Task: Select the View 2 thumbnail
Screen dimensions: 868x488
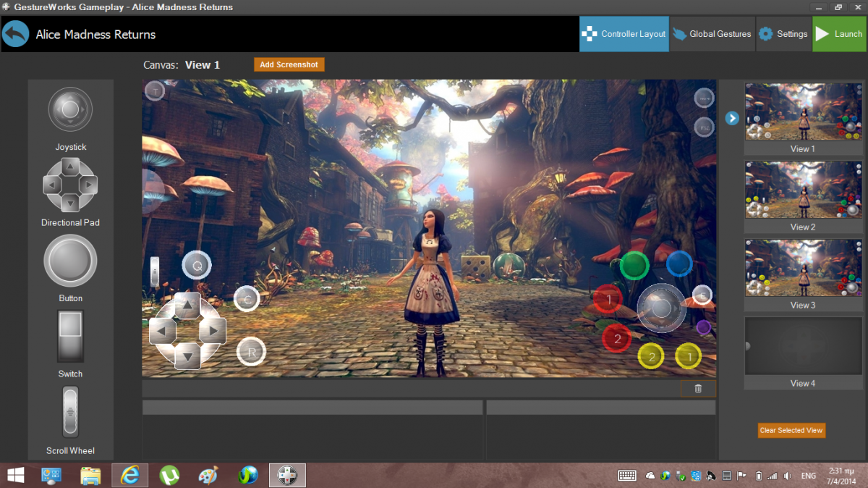Action: pyautogui.click(x=803, y=190)
